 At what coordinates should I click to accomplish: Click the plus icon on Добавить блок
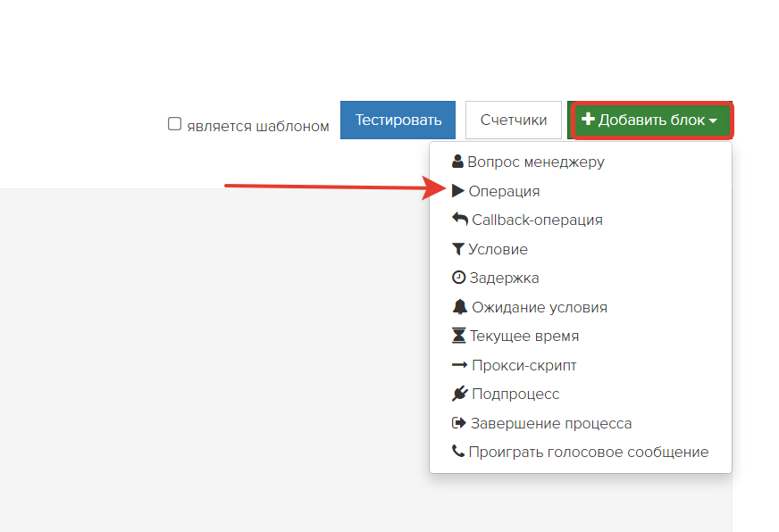(588, 119)
